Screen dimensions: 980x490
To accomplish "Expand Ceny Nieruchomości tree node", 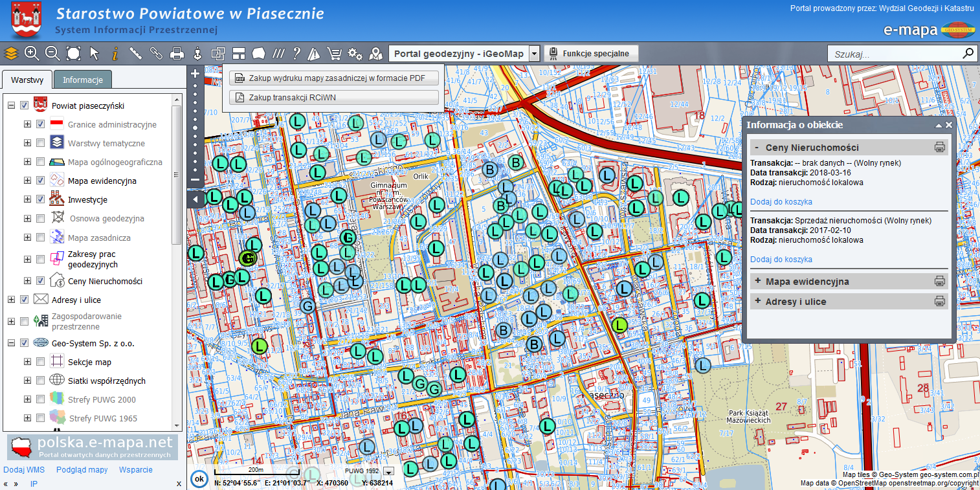I will 27,281.
